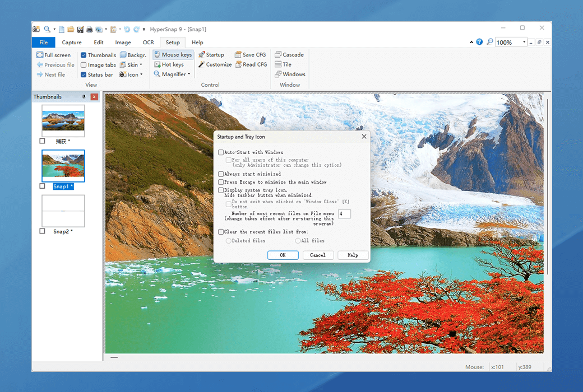Viewport: 583px width, 392px height.
Task: Switch to the Help tab
Action: coord(197,43)
